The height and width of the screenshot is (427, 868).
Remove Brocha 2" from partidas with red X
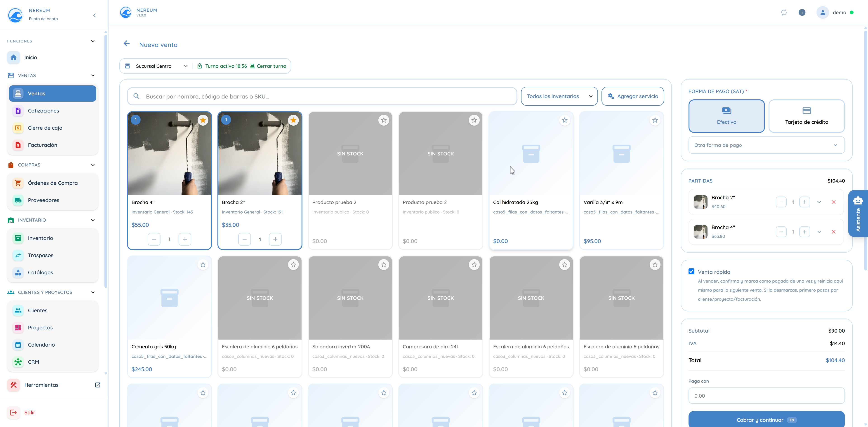click(834, 202)
